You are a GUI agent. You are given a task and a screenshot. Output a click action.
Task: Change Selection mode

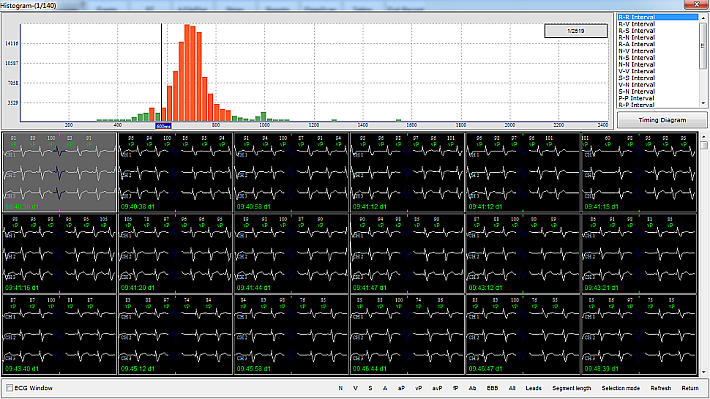[621, 388]
